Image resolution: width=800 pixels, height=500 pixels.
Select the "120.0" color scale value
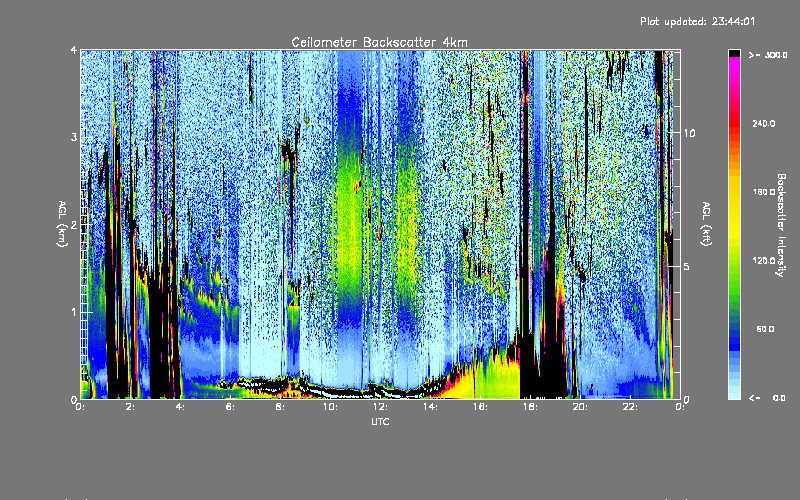tap(764, 260)
